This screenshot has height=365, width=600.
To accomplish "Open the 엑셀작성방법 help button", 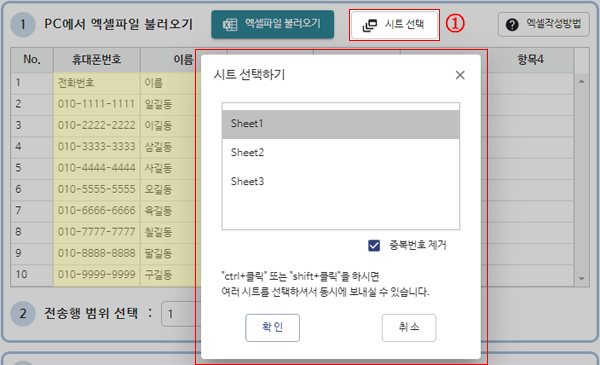I will pos(543,24).
